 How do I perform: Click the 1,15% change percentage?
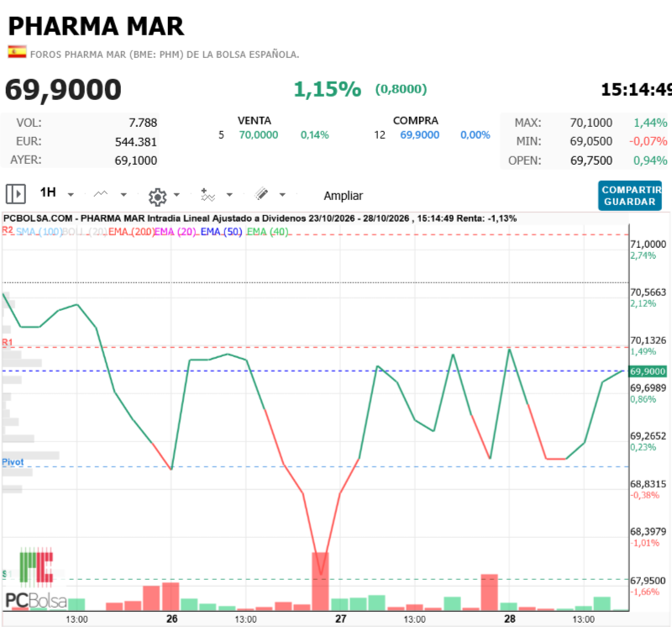[x=328, y=89]
